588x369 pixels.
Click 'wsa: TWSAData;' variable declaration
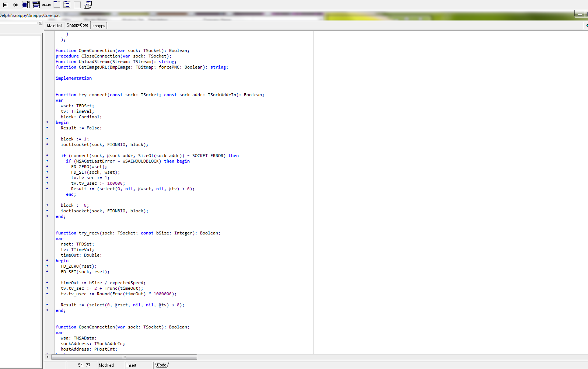coord(79,338)
